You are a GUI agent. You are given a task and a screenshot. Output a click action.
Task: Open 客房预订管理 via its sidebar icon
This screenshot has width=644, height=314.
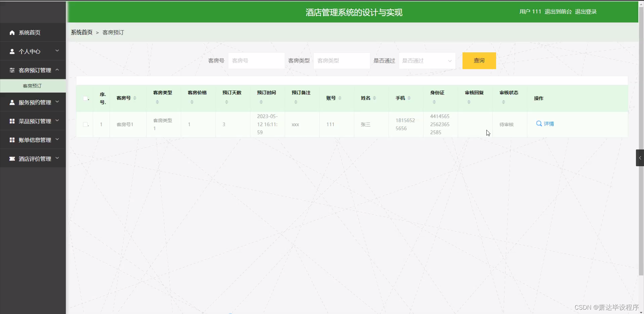point(12,70)
